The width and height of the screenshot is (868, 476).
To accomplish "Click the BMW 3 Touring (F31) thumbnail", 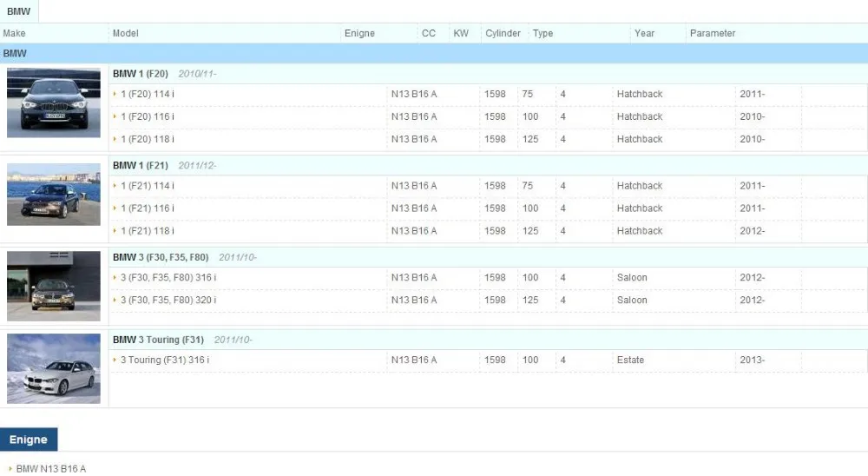I will pos(54,368).
